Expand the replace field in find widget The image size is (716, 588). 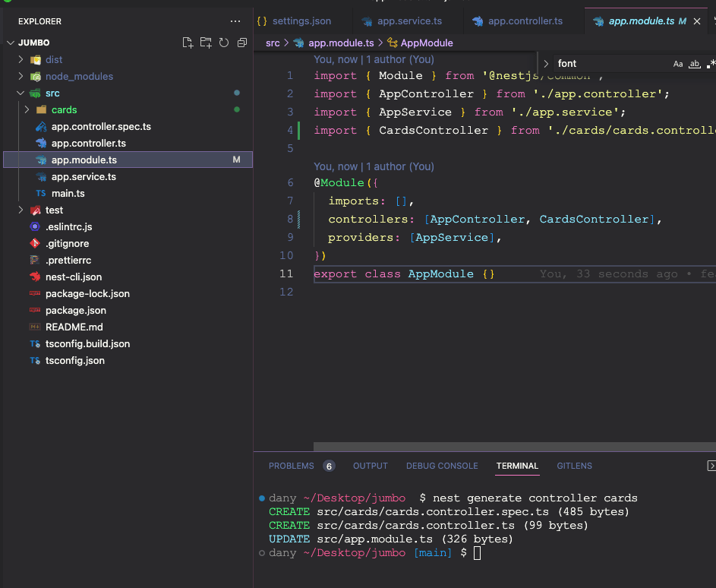pos(546,64)
